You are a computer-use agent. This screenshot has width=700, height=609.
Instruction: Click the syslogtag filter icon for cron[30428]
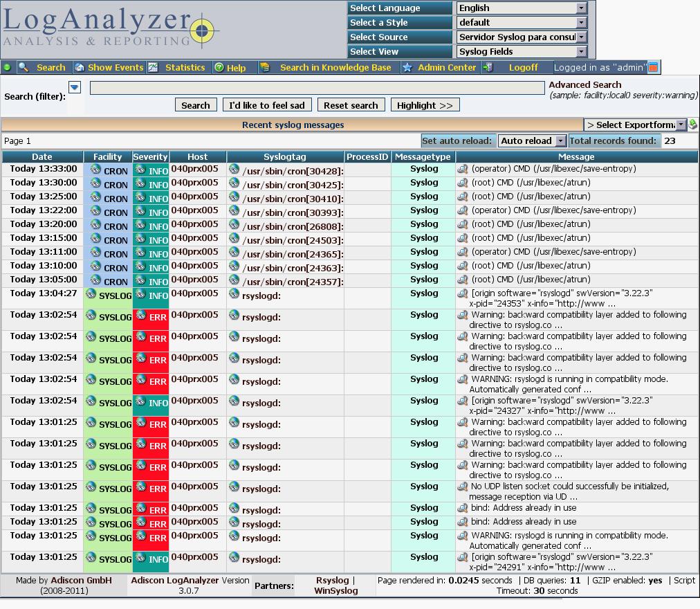click(x=234, y=169)
